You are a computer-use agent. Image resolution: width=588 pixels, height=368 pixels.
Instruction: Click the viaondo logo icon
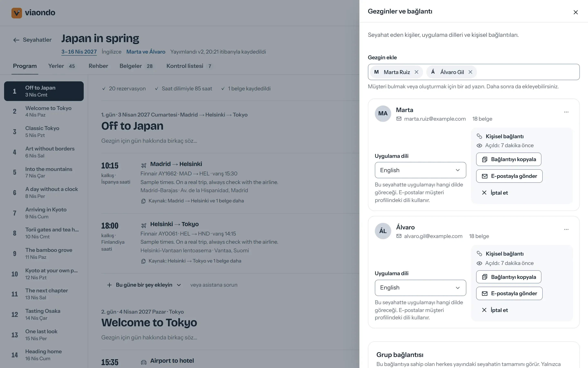tap(17, 13)
